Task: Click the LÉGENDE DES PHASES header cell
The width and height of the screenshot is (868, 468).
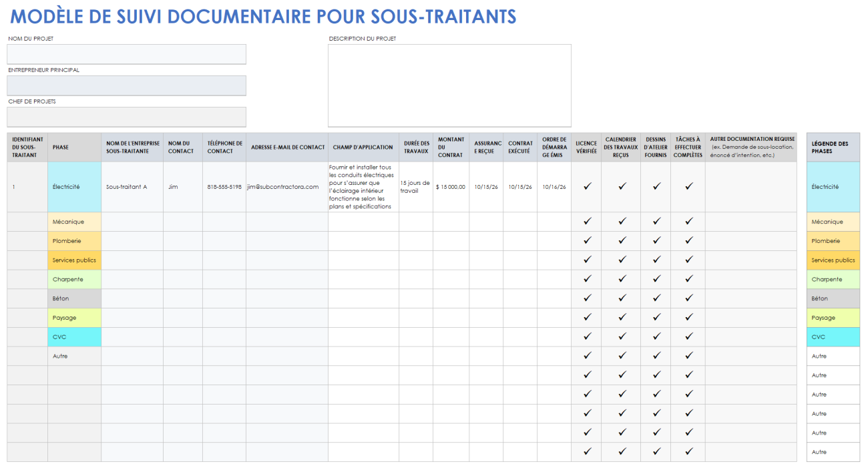Action: pyautogui.click(x=833, y=148)
